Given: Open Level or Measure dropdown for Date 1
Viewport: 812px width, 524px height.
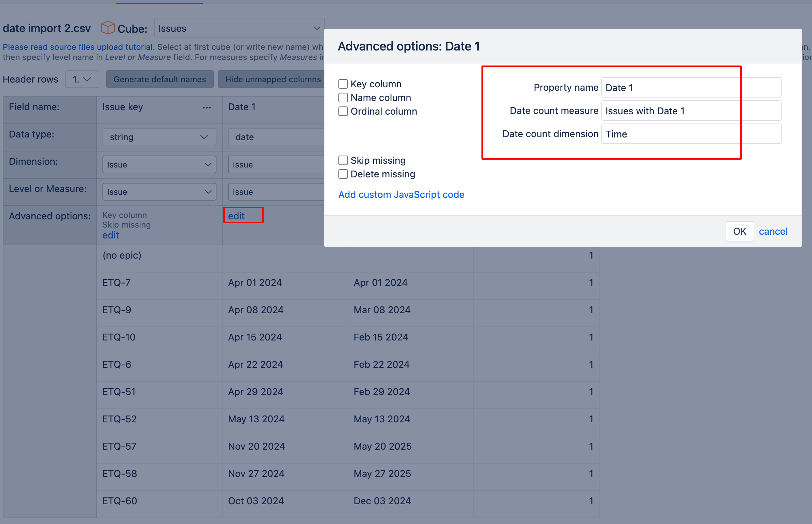Looking at the screenshot, I should pos(276,192).
